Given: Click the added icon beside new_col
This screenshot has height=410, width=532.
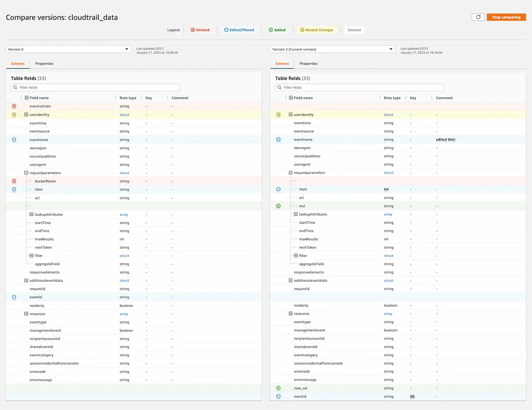Looking at the screenshot, I should tap(278, 388).
